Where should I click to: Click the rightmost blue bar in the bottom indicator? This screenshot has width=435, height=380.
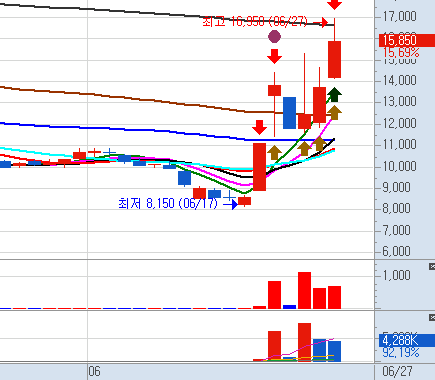(334, 351)
